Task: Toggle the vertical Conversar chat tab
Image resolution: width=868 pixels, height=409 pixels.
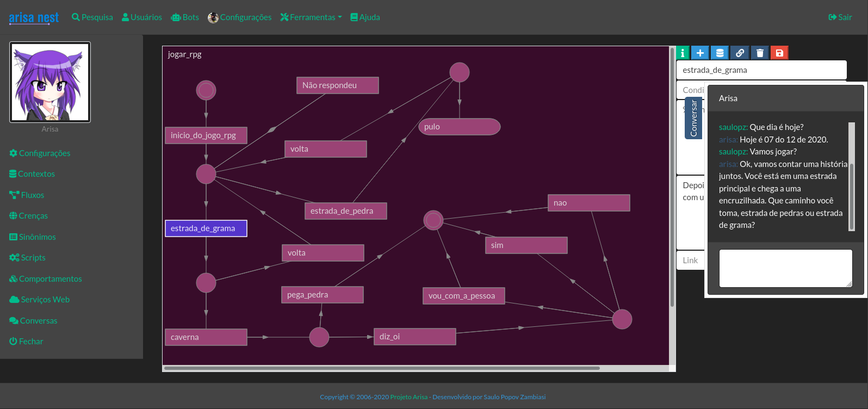Action: coord(693,118)
